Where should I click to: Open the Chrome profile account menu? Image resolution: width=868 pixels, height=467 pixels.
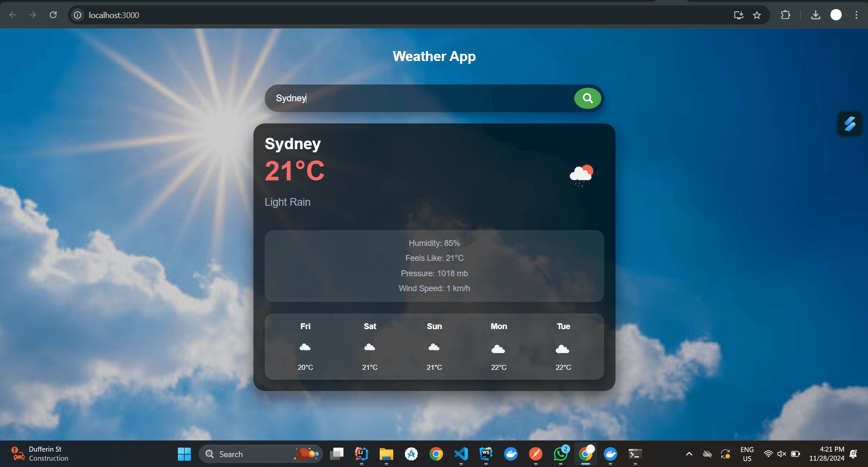click(x=835, y=15)
